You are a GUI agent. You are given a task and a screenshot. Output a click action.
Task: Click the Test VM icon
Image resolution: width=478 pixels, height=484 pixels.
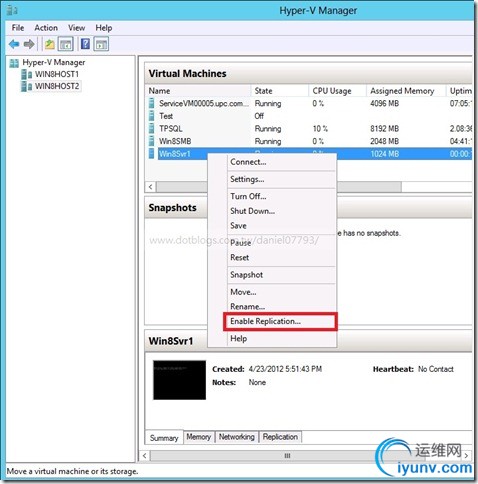[152, 116]
